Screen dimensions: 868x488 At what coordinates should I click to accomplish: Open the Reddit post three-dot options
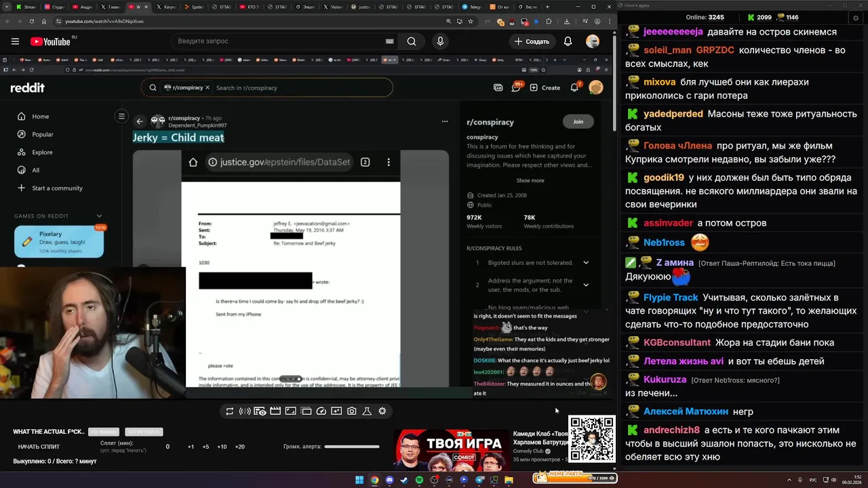pyautogui.click(x=445, y=121)
